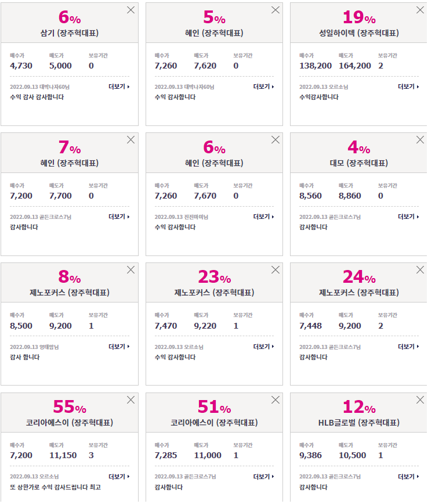Screen dimensions: 435x504
Task: Close the 19% 성일하이텍 card
Action: 420,10
